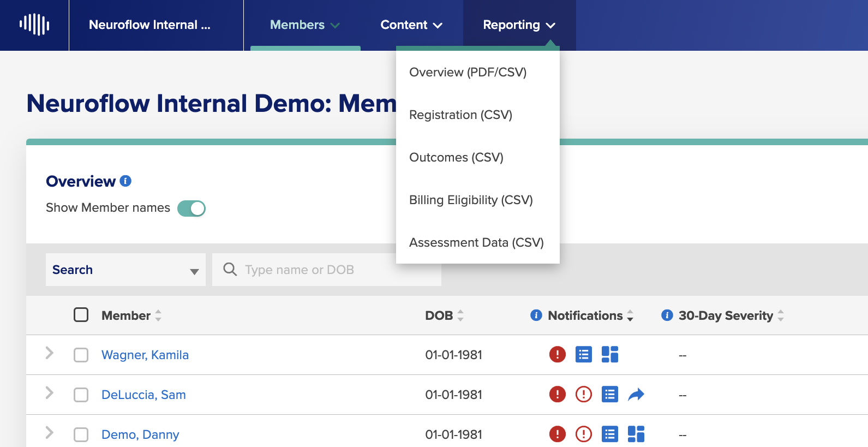Image resolution: width=868 pixels, height=447 pixels.
Task: Expand the DeLuccia, Sam row
Action: (x=49, y=393)
